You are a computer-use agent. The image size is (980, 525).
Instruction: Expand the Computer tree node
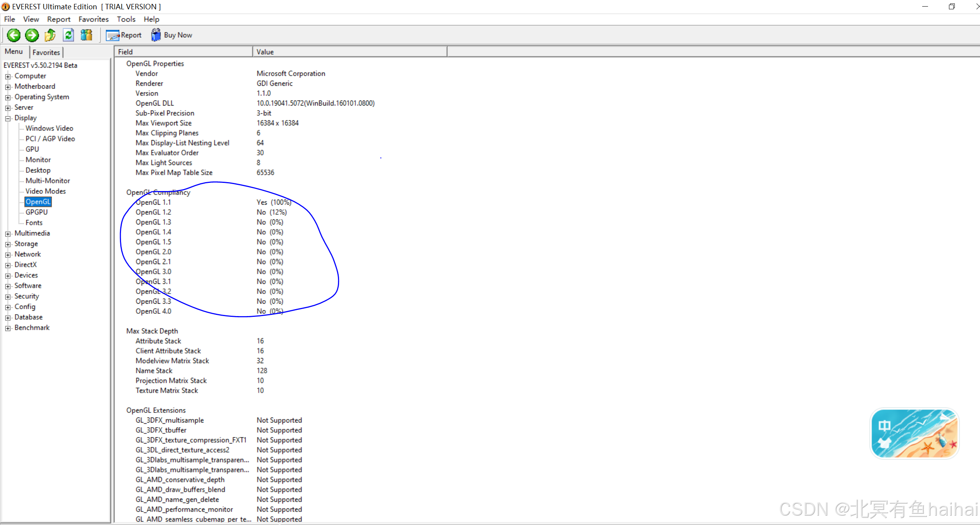click(8, 76)
